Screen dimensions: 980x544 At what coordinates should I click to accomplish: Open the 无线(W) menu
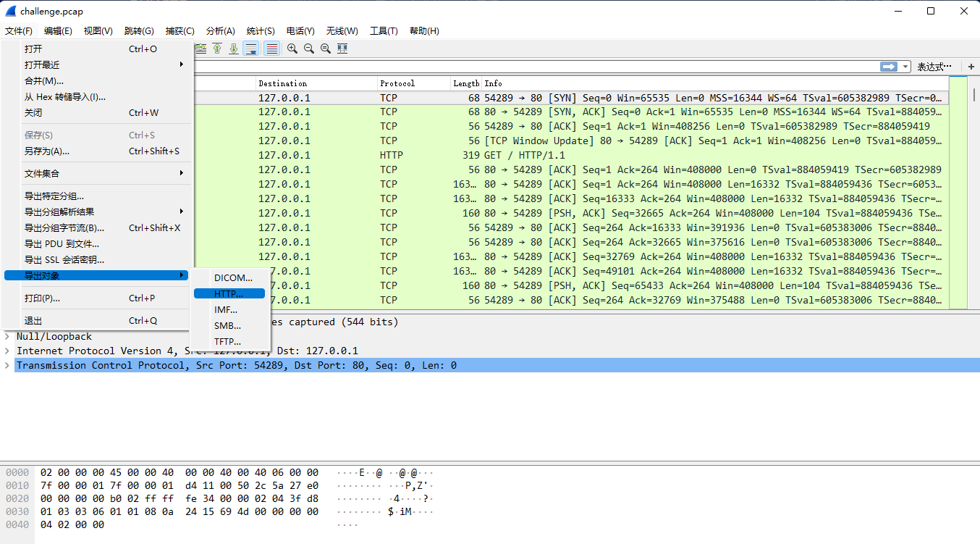(342, 30)
